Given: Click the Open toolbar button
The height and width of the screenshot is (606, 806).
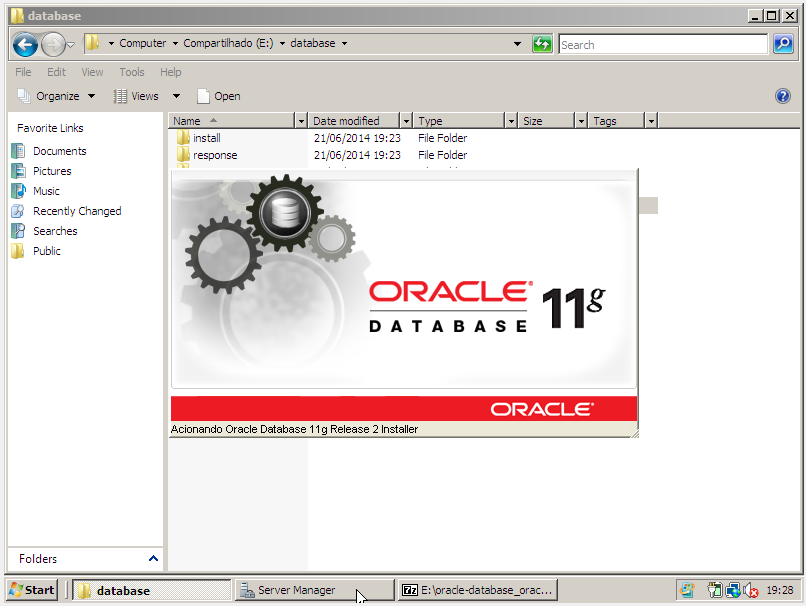Looking at the screenshot, I should 219,95.
